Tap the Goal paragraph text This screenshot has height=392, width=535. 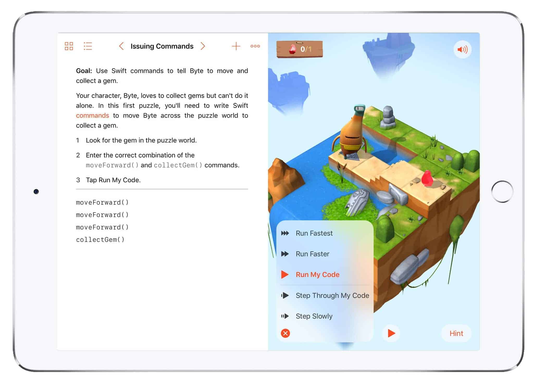162,75
